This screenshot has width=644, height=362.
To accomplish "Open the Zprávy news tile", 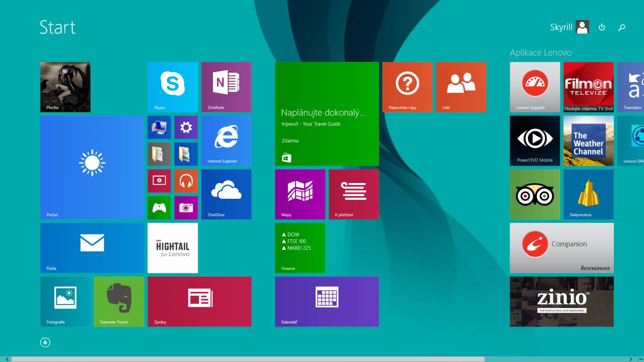I will (200, 302).
